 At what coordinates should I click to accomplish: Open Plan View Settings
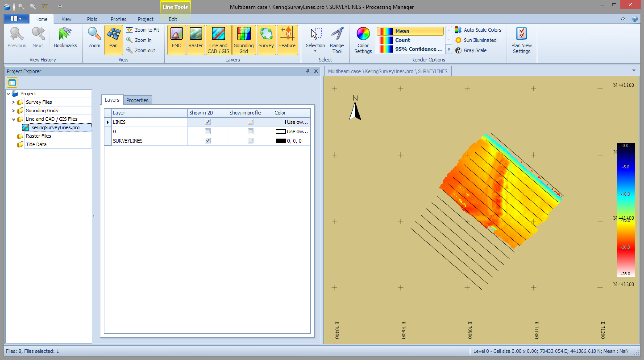[521, 39]
